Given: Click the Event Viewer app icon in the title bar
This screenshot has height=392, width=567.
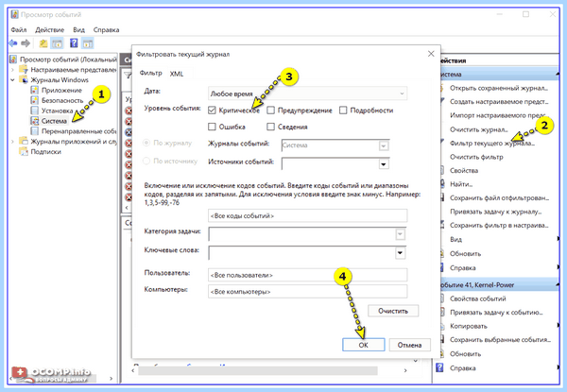Looking at the screenshot, I should 15,14.
